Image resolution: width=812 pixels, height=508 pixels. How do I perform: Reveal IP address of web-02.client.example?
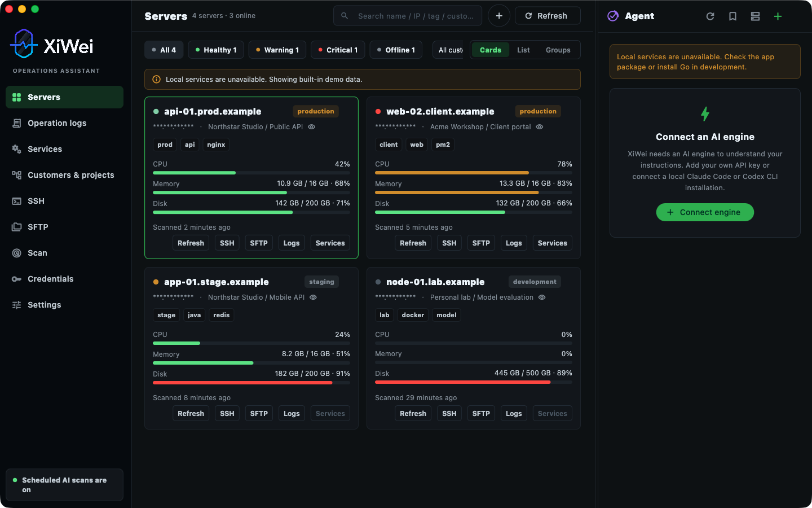[540, 127]
